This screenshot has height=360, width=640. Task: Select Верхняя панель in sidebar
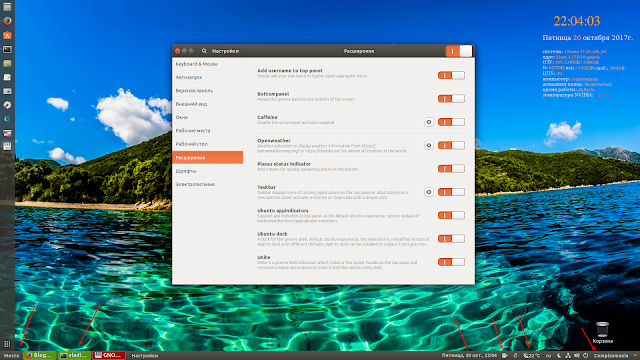208,91
